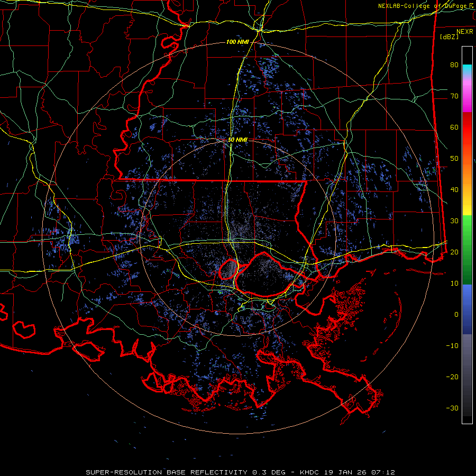Click the 50 tick label on the dBZ scale
This screenshot has height=476, width=476.
point(454,159)
